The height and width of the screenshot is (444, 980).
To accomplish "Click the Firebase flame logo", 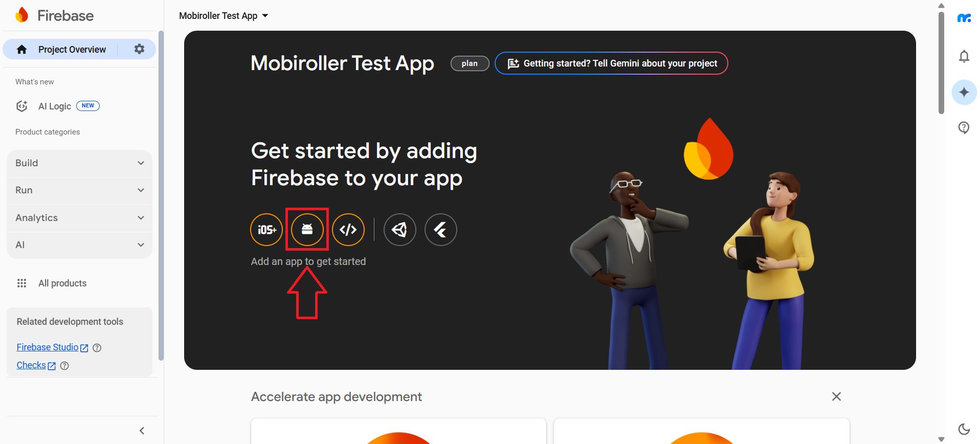I will [x=22, y=15].
